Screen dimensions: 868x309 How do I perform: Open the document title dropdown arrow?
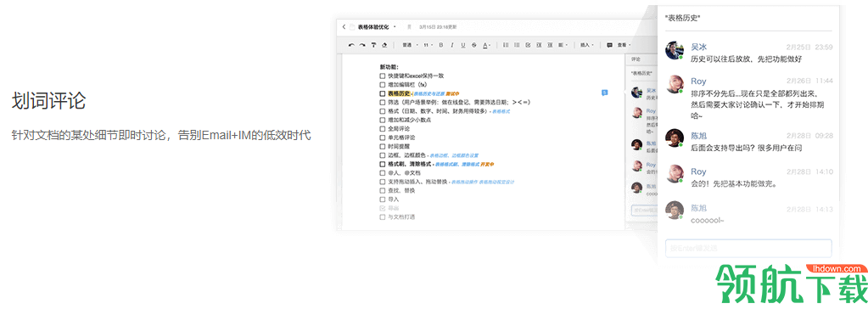(x=395, y=26)
